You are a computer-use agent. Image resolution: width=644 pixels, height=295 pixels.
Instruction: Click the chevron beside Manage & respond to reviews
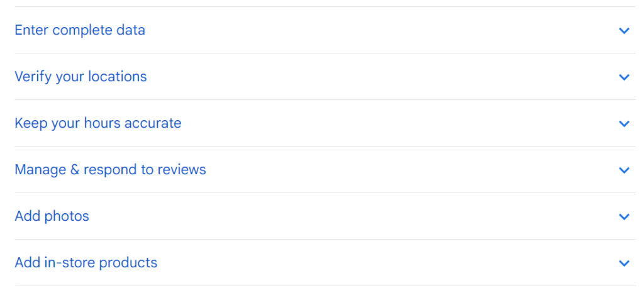(624, 170)
